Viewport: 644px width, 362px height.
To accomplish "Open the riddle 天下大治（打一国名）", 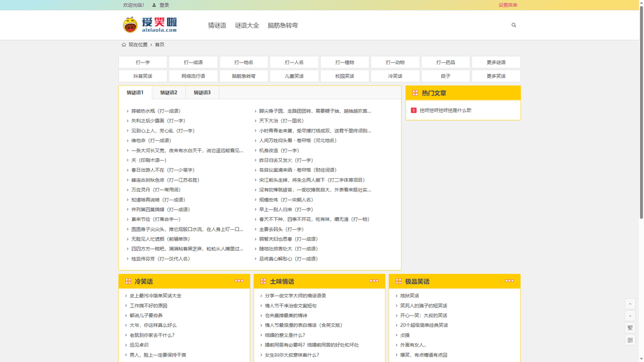I will [282, 121].
